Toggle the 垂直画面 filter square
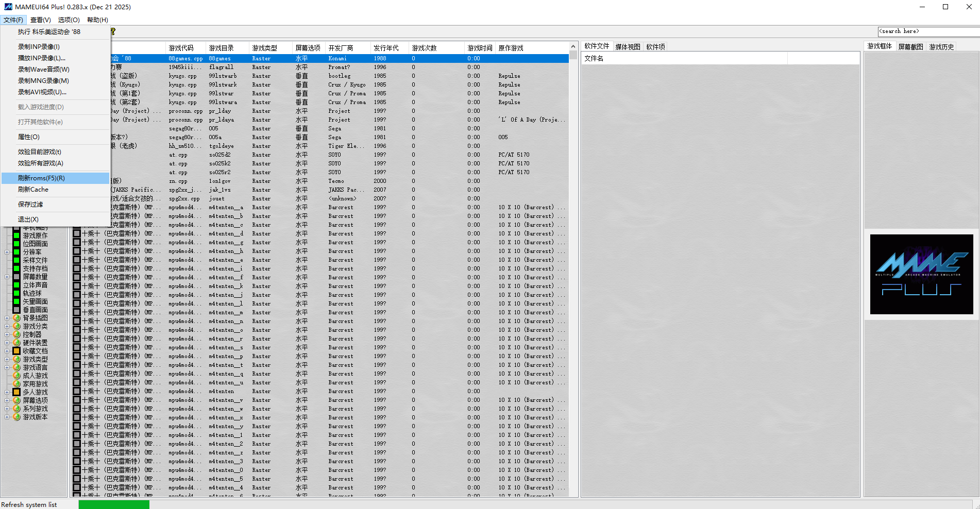The height and width of the screenshot is (509, 980). 16,310
